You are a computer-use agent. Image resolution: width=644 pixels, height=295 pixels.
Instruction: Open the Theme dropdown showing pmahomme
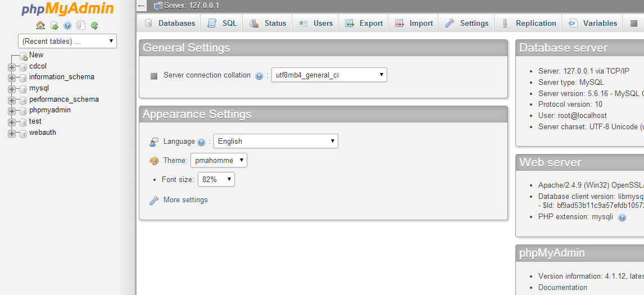219,160
